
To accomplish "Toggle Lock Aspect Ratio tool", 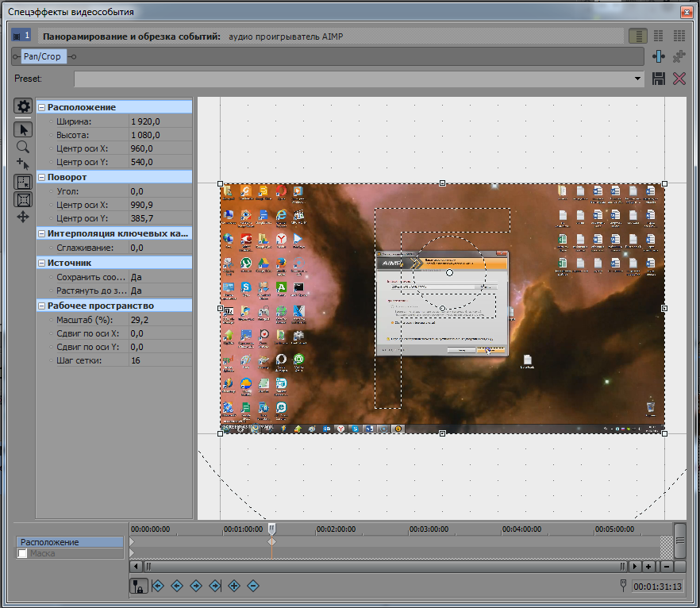I will [23, 199].
